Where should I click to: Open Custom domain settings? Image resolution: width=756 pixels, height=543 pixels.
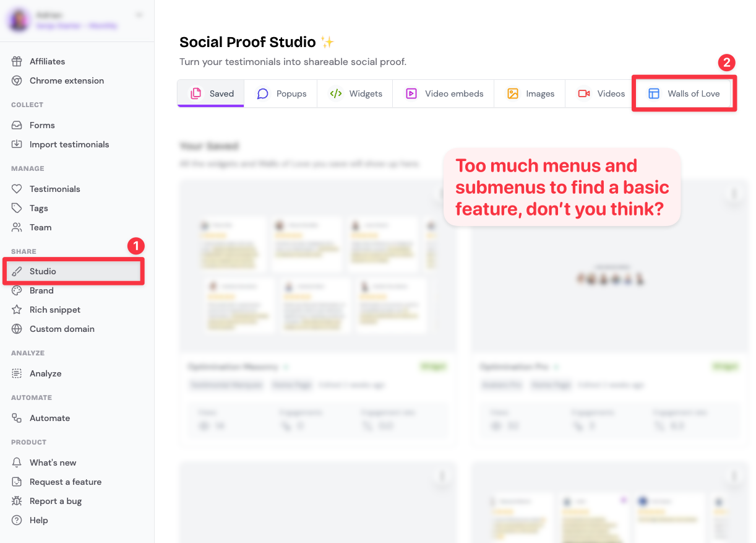pyautogui.click(x=62, y=329)
